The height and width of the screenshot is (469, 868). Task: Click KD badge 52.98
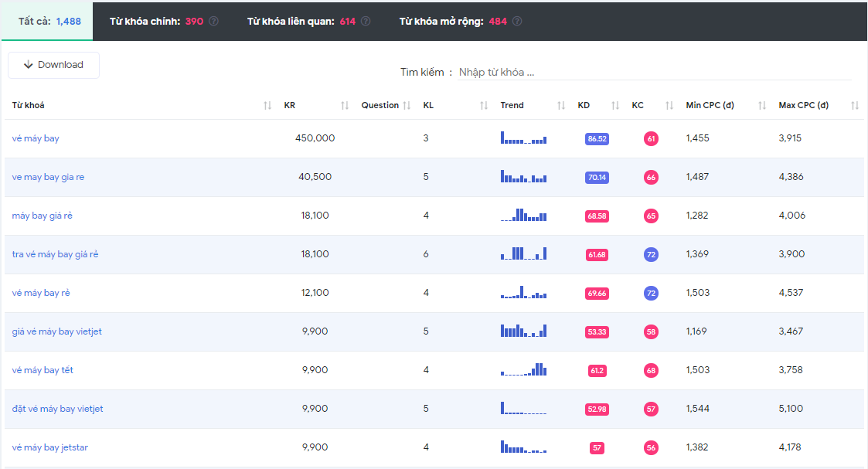[x=597, y=410]
